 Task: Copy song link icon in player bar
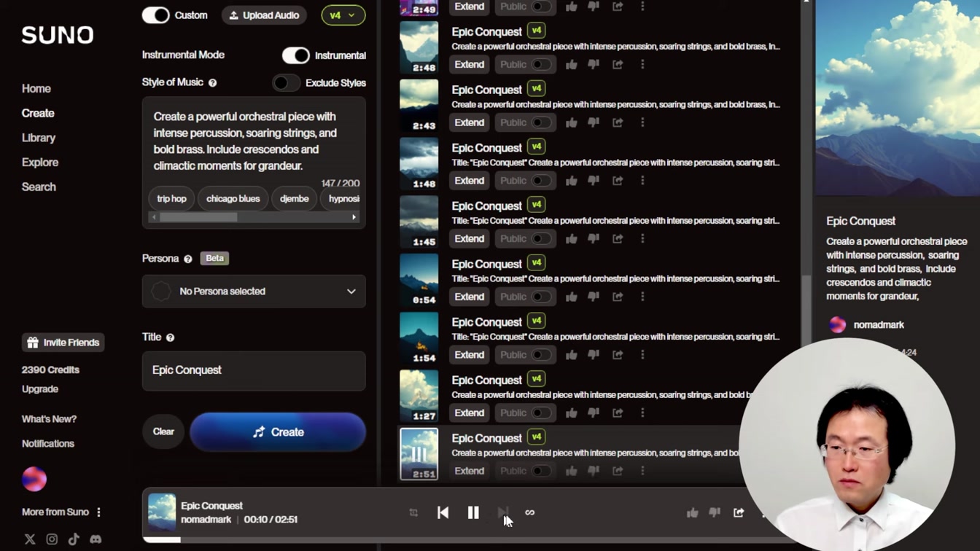[x=530, y=513]
